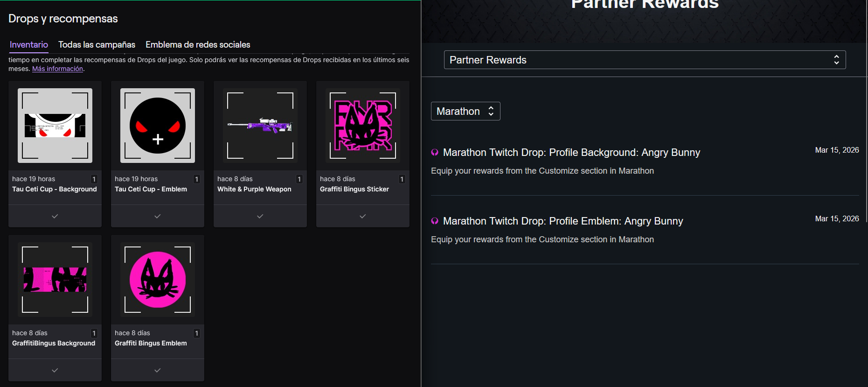Click the Tau Ceti Cup Background thumbnail
868x387 pixels.
coord(55,126)
